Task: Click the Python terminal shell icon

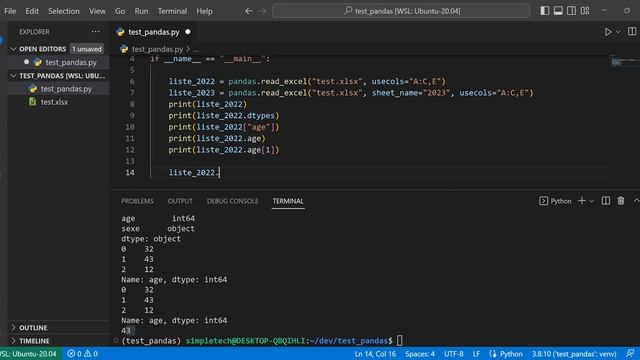Action: (543, 201)
